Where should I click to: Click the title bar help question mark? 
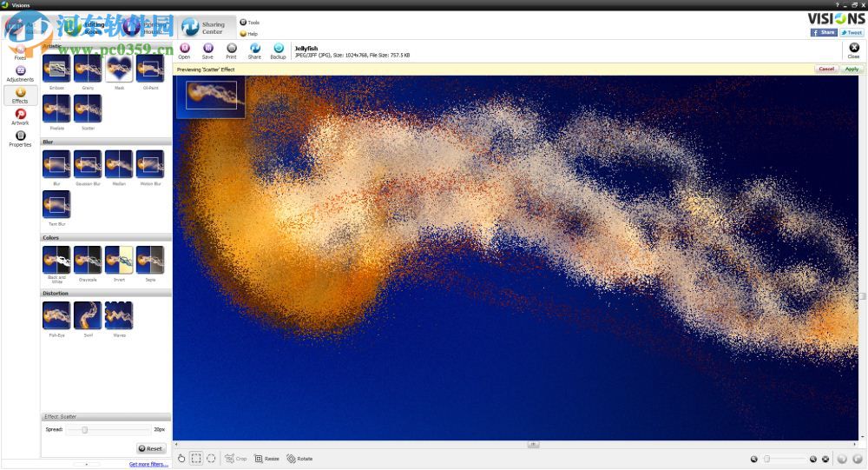pyautogui.click(x=837, y=4)
